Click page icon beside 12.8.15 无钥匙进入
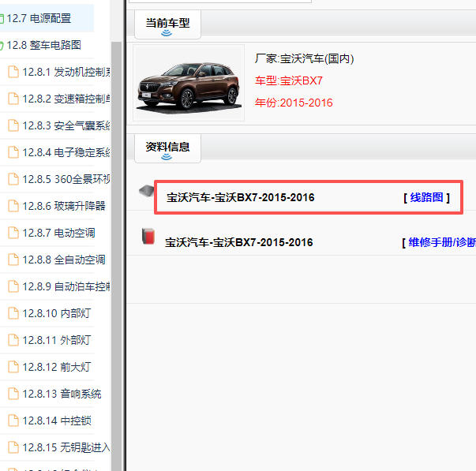 [x=13, y=447]
